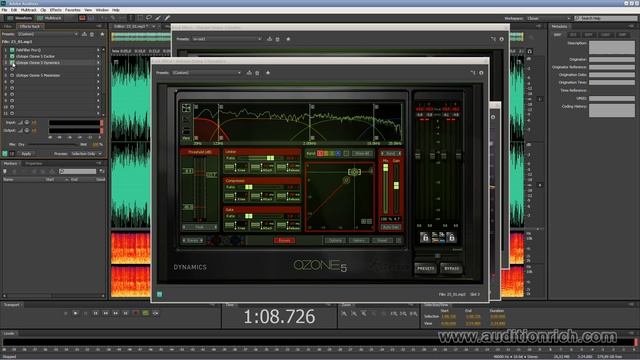Select iZotope Ozone 5 Maximizer in rack

[38, 76]
